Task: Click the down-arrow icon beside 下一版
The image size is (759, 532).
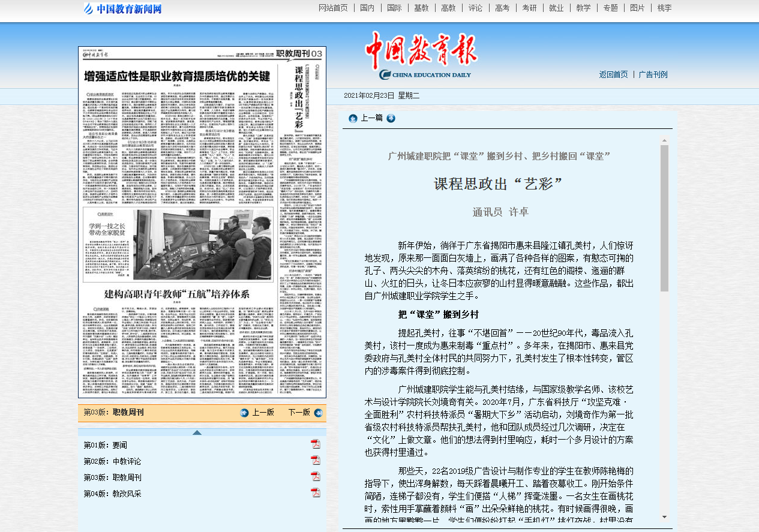Action: tap(318, 413)
